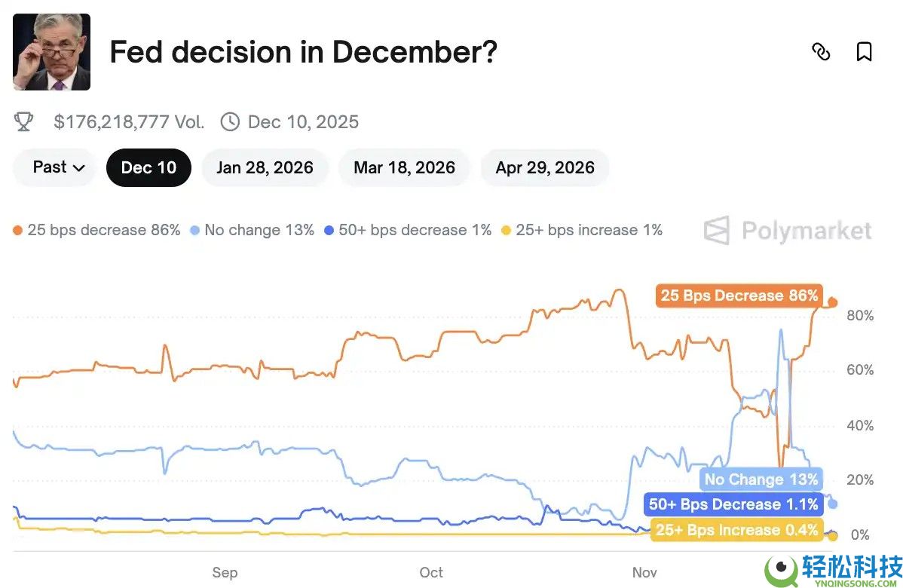The height and width of the screenshot is (588, 903).
Task: Copy the market link via chain icon
Action: pyautogui.click(x=821, y=51)
